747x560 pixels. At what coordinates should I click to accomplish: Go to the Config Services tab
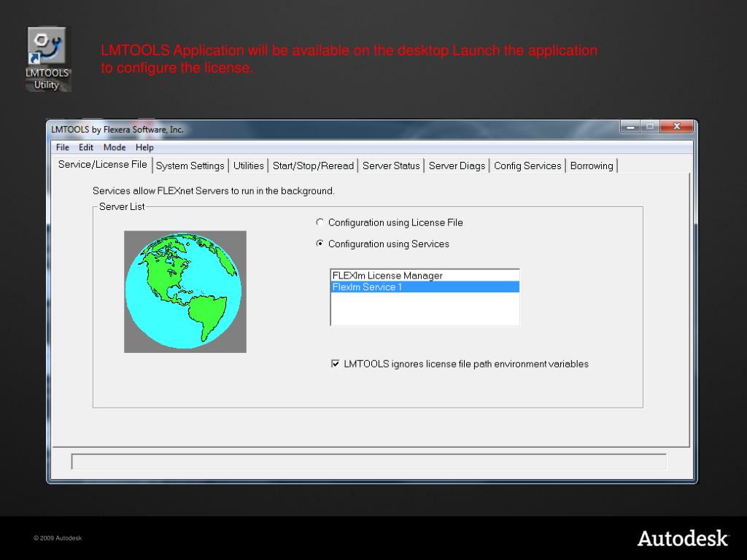click(x=527, y=166)
